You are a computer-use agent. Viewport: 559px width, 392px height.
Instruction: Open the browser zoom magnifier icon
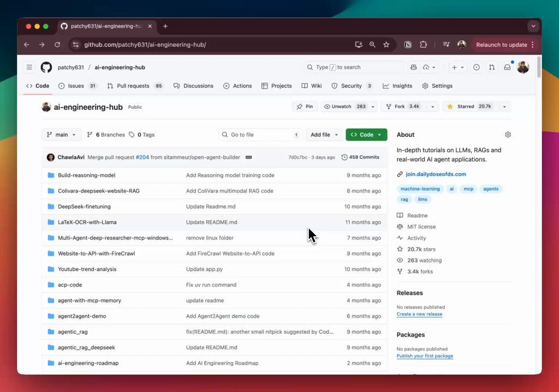point(372,45)
